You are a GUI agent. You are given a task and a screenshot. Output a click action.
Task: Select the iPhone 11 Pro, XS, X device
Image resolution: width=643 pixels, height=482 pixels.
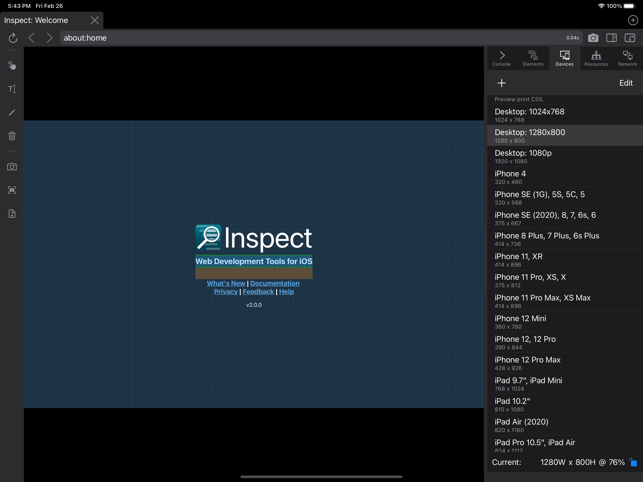coord(565,280)
